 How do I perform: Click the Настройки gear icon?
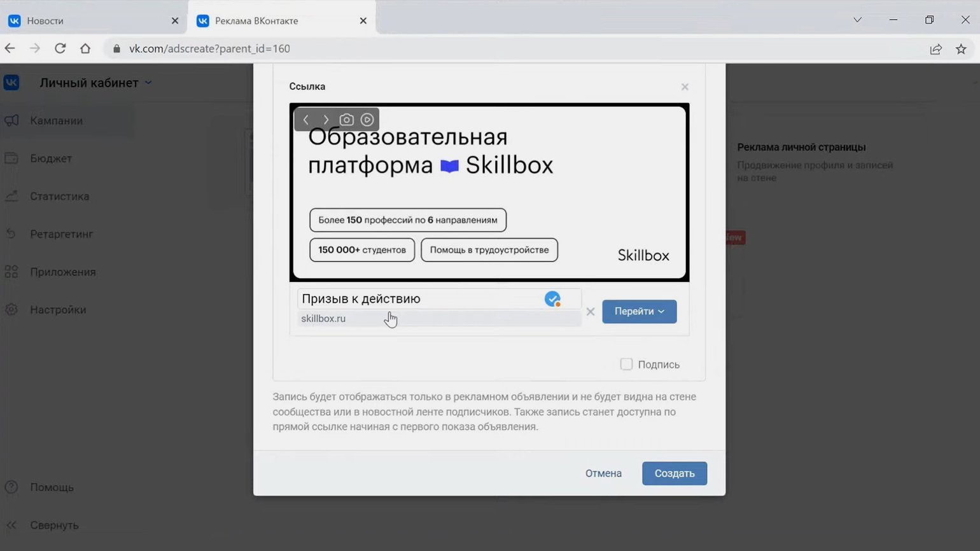[11, 310]
